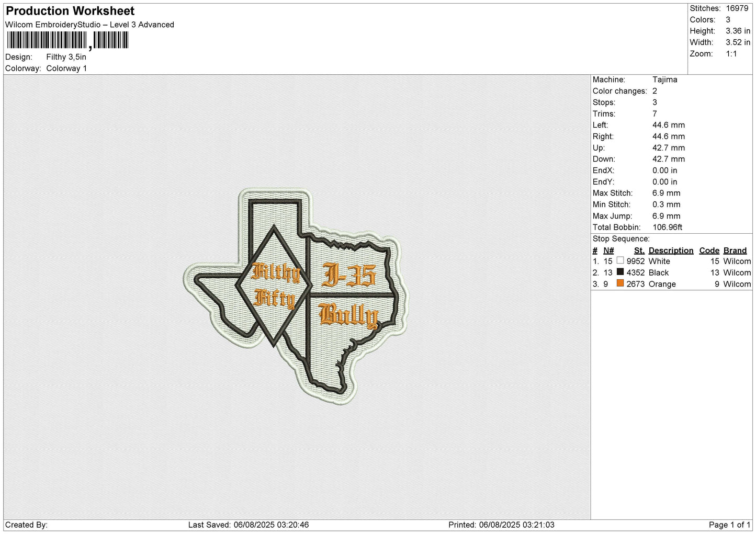Click the Zoom value '1:1'
Image resolution: width=756 pixels, height=534 pixels.
coord(731,54)
